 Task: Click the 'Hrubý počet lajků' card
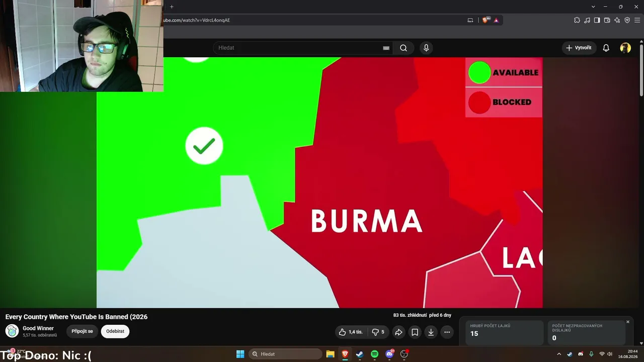(x=504, y=333)
